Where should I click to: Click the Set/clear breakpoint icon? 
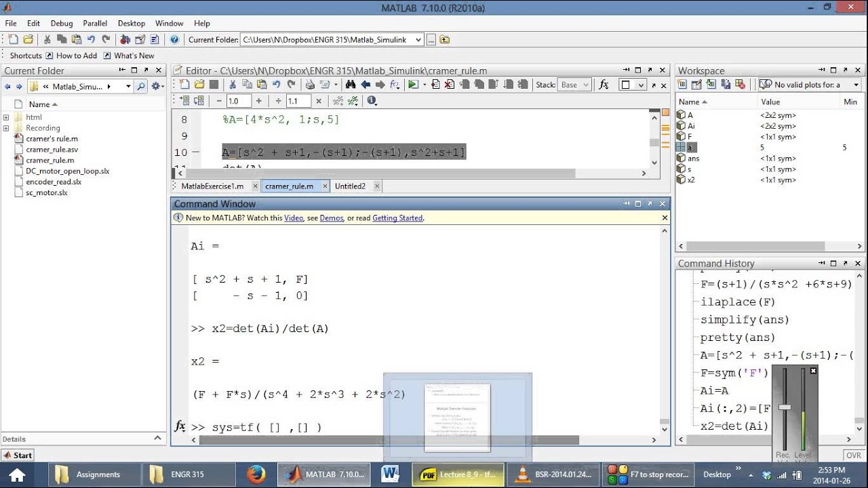(x=435, y=85)
